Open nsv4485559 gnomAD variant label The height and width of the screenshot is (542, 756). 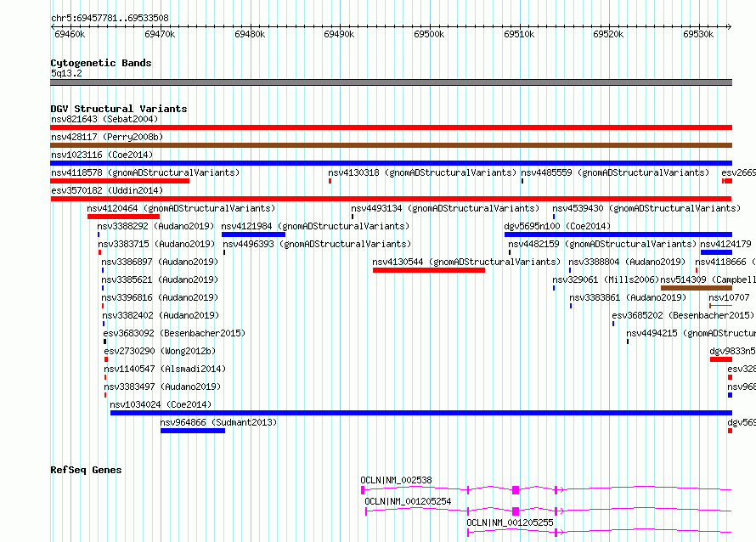[x=615, y=172]
